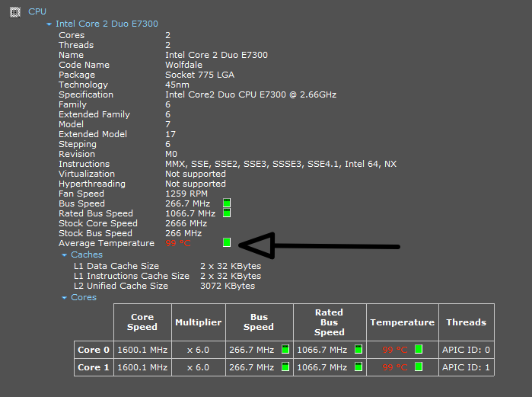Collapse the Cores section arrow
532x397 pixels.
coord(65,298)
